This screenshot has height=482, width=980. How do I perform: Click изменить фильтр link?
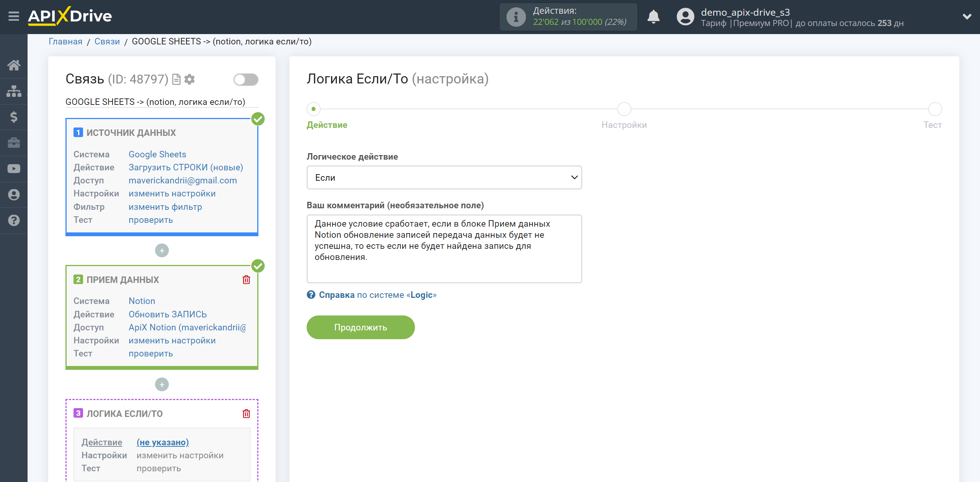(x=165, y=207)
